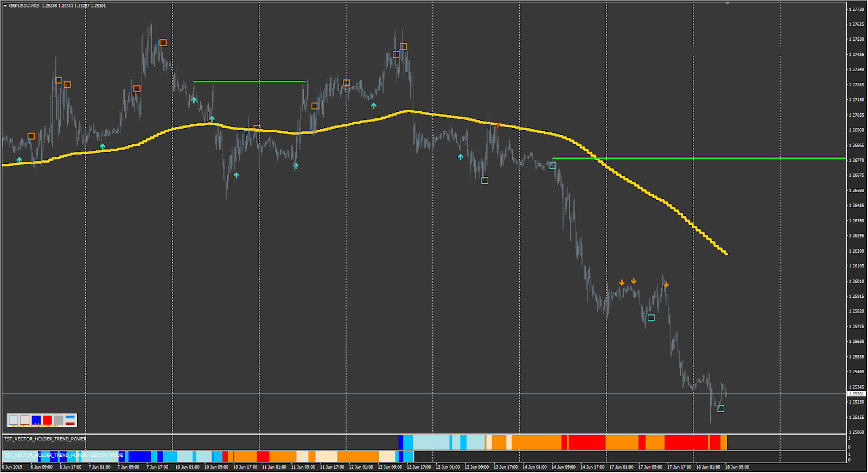Click the chart shift triangle at top edge
This screenshot has width=868, height=473.
tap(727, 3)
